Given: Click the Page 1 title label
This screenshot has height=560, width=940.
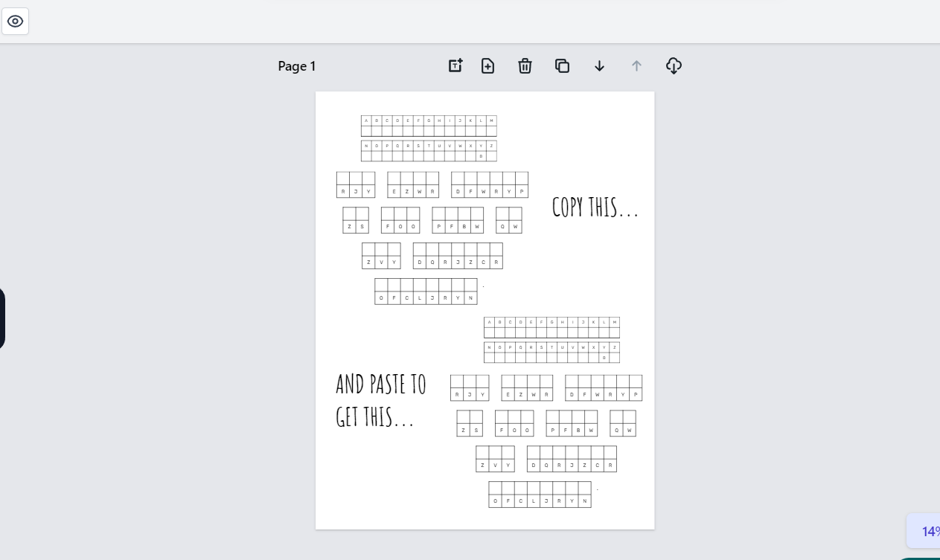Looking at the screenshot, I should point(297,66).
